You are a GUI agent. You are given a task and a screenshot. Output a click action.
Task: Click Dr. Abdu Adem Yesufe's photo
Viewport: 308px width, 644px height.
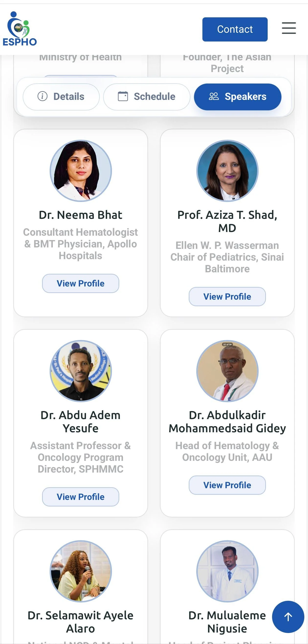pyautogui.click(x=81, y=371)
